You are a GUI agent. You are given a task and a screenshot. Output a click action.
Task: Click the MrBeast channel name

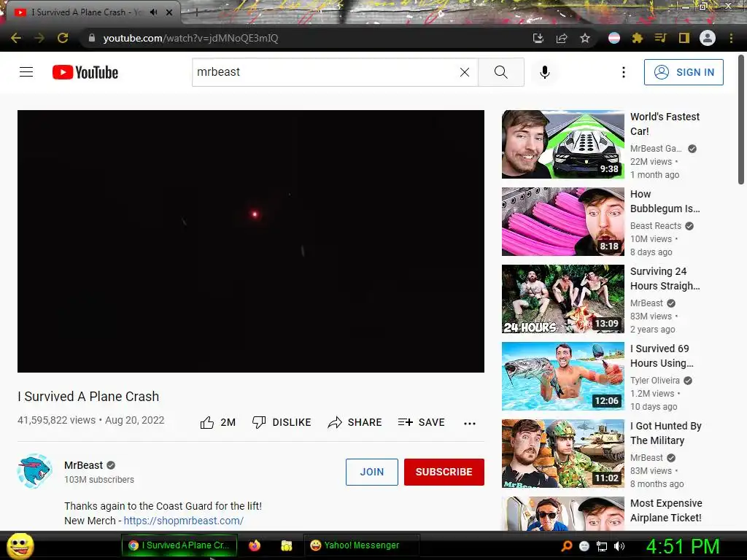[83, 465]
